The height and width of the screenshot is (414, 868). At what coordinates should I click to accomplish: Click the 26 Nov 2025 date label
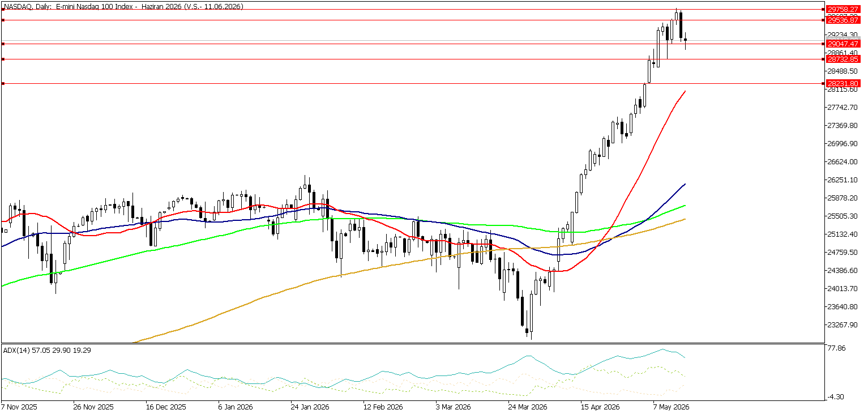pyautogui.click(x=93, y=407)
